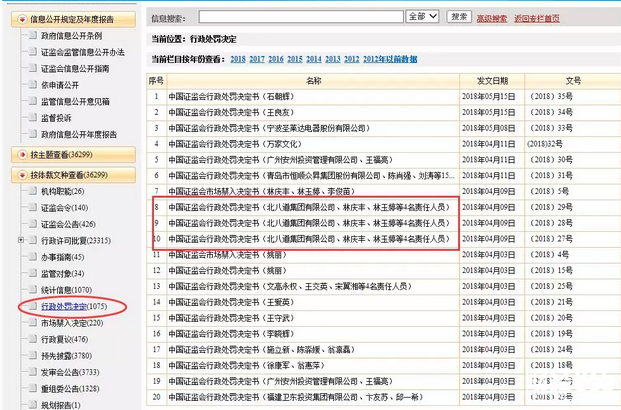Open the 青岛市恒顺众昇集团 decision row
621x410 pixels.
[x=312, y=175]
